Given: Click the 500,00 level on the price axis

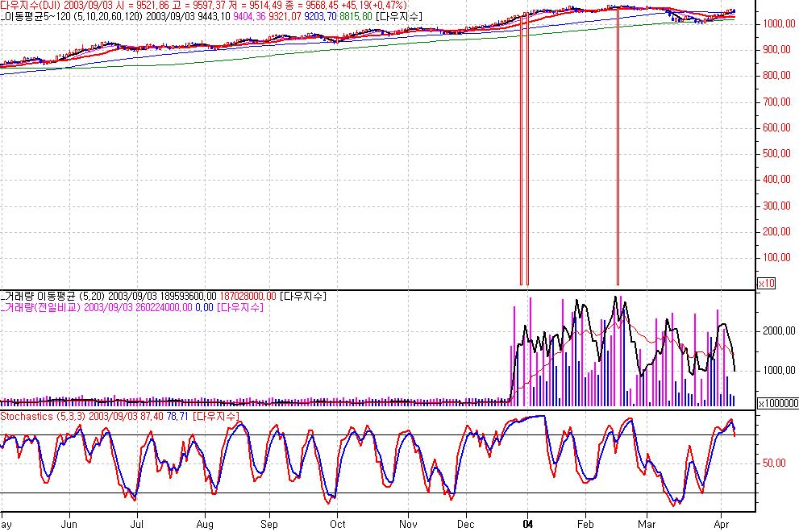Looking at the screenshot, I should (x=776, y=153).
